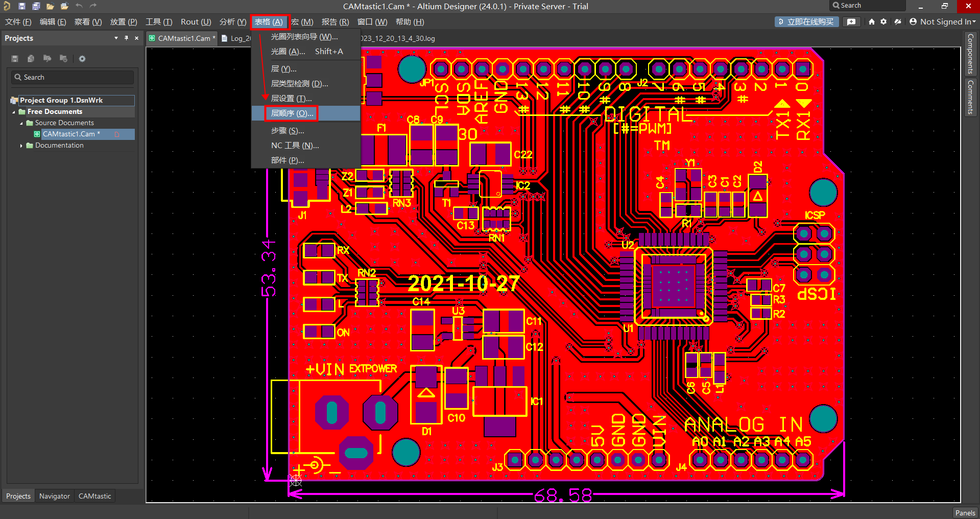
Task: Click the Undo arrow icon
Action: point(79,6)
